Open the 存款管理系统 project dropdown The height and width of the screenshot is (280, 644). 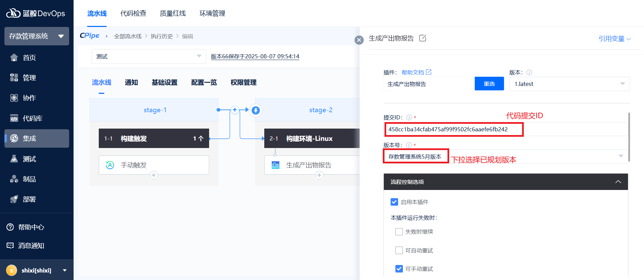[36, 36]
